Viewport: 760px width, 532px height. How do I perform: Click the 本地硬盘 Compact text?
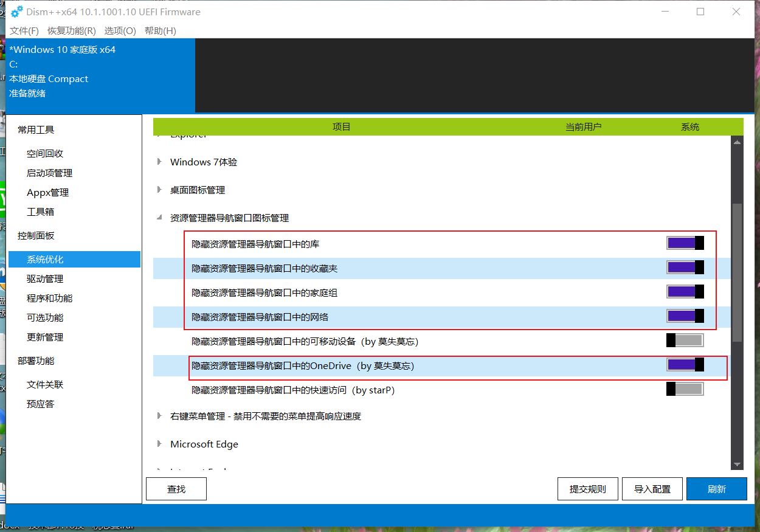click(x=49, y=79)
